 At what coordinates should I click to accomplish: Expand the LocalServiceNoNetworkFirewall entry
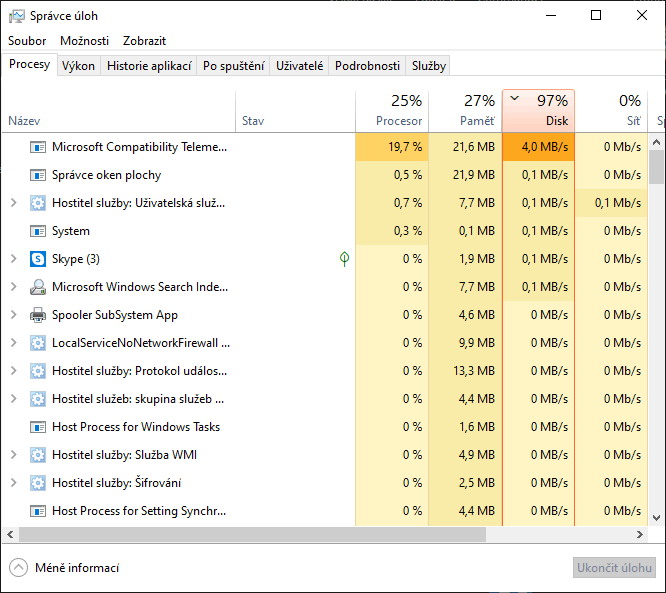point(13,343)
